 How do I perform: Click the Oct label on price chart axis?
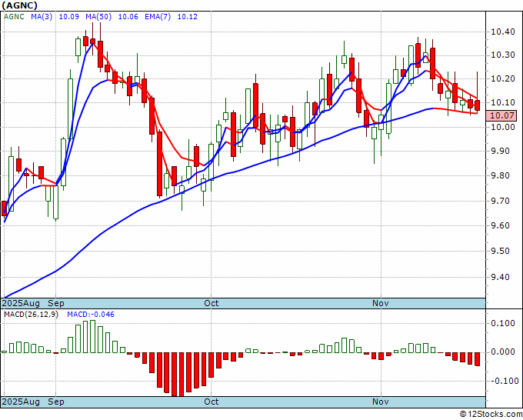(212, 303)
